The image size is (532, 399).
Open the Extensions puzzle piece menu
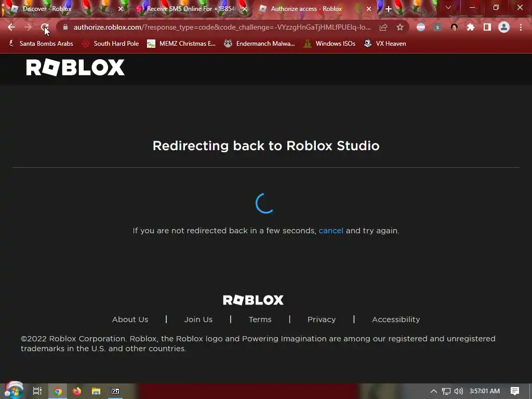(471, 27)
